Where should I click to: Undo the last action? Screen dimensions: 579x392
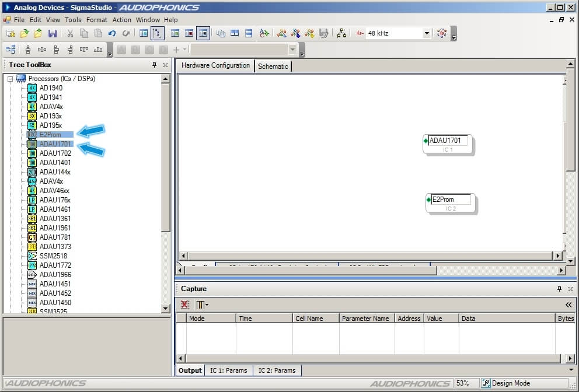coord(112,34)
